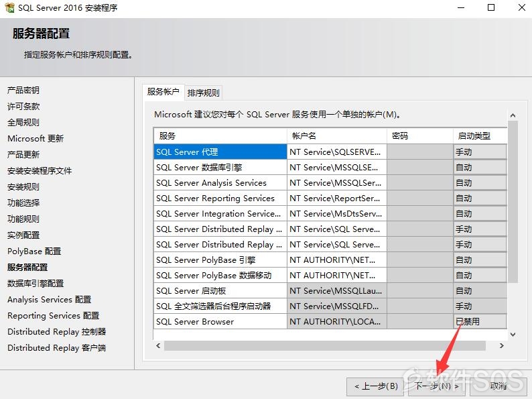Select SQL Server 启动板 service cell
Screen dimensions: 532x399
point(220,291)
